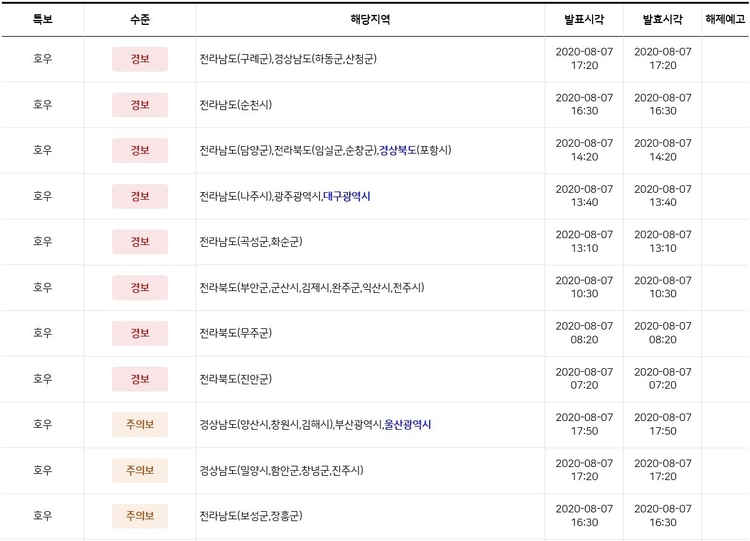The height and width of the screenshot is (541, 750).
Task: Select the 주의보 badge for 보성군 row
Action: [140, 516]
